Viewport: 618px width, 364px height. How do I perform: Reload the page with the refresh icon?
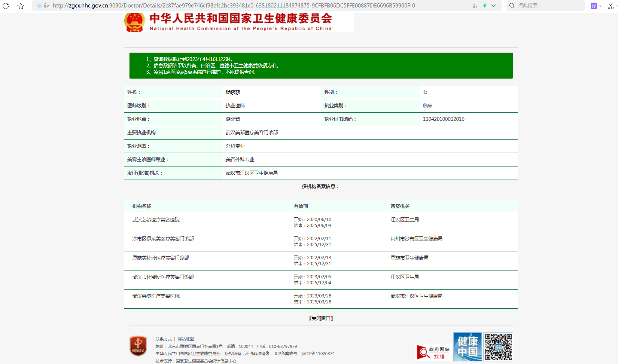click(x=6, y=6)
